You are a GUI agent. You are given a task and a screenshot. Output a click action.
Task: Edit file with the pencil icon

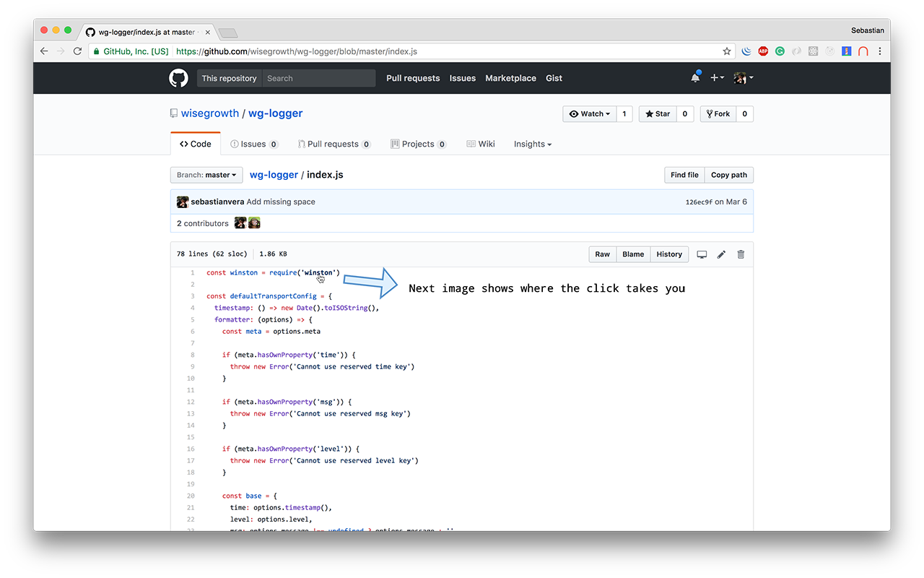pos(721,254)
